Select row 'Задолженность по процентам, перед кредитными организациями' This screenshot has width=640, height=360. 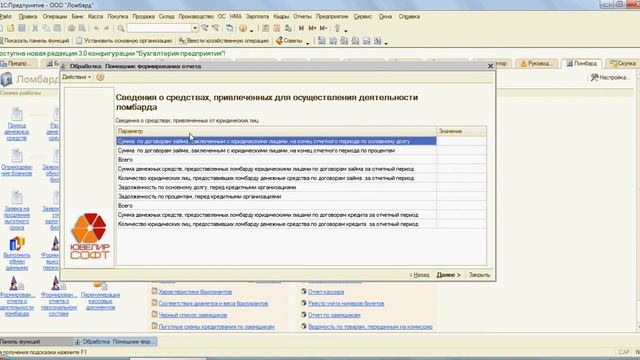pos(276,197)
